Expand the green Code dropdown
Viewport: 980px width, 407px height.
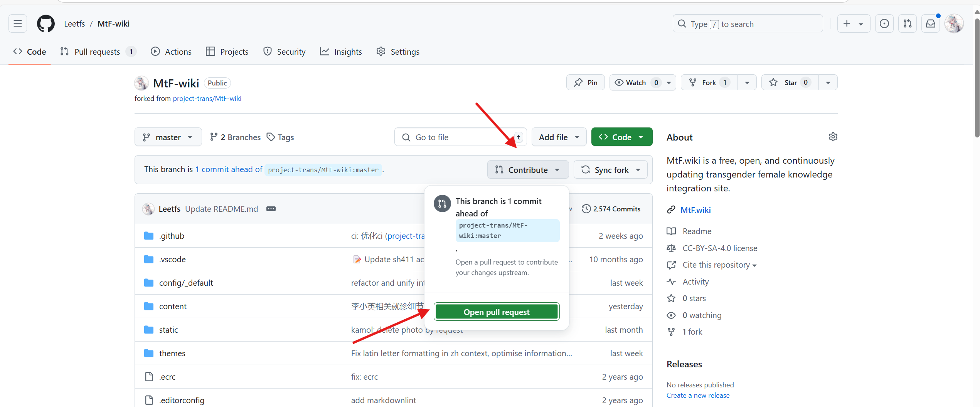[621, 137]
